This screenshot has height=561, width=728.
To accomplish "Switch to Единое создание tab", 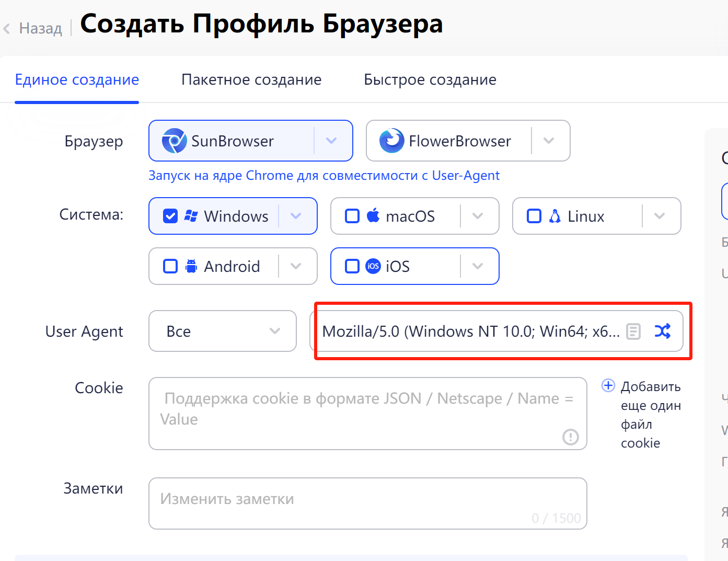I will tap(77, 79).
